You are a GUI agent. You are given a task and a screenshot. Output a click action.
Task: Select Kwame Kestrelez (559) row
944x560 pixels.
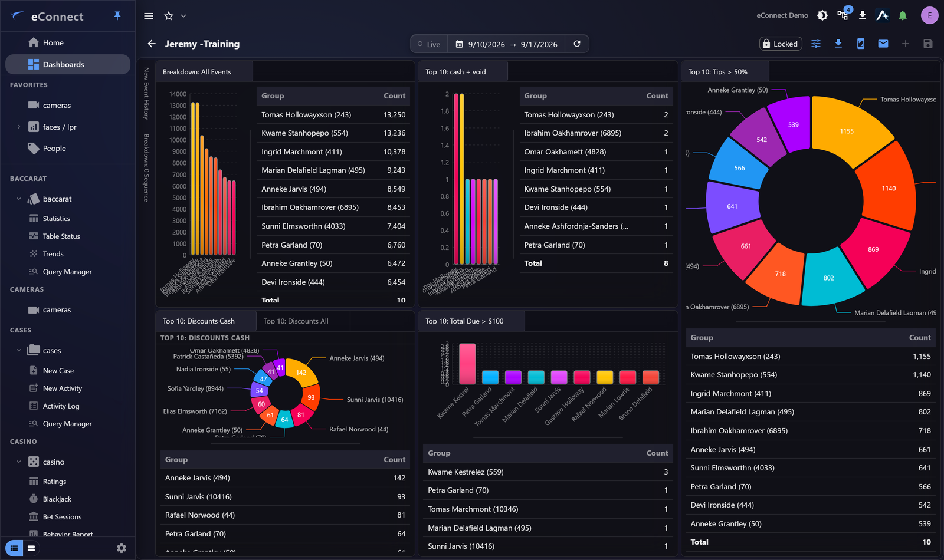point(548,472)
